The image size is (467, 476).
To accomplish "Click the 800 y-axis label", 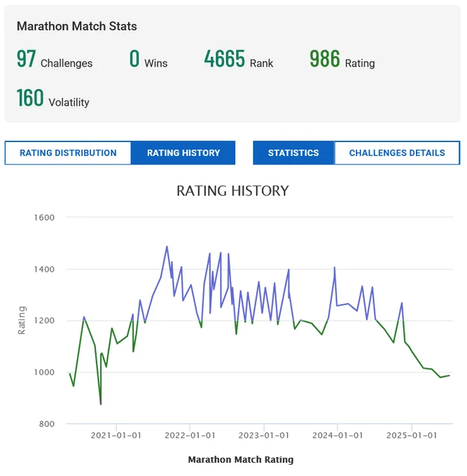I will [x=46, y=423].
